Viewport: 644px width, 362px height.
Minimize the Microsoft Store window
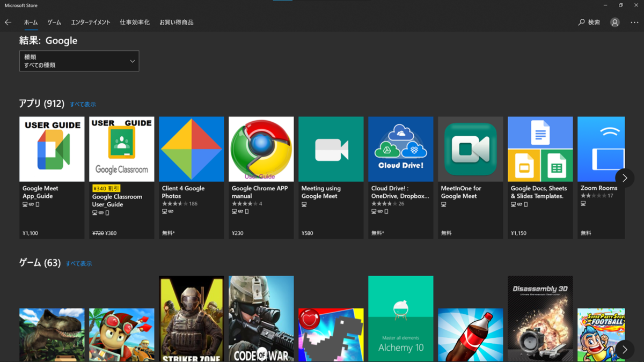tap(605, 5)
